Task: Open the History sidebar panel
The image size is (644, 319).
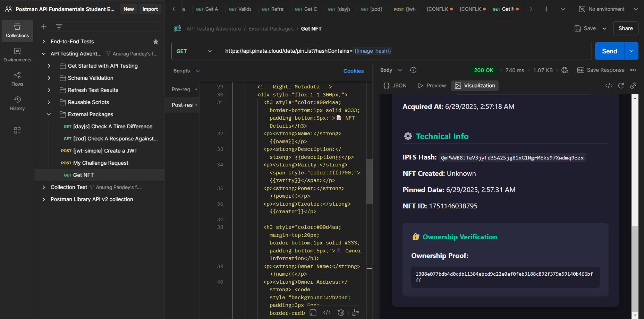Action: [17, 104]
